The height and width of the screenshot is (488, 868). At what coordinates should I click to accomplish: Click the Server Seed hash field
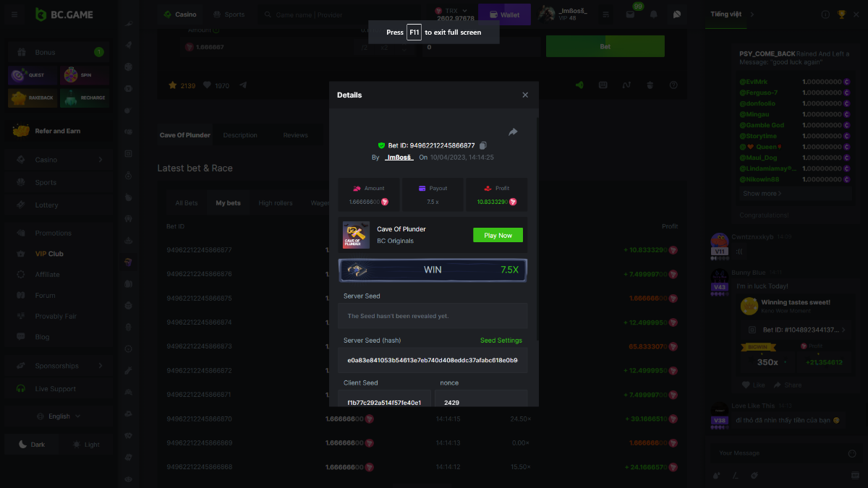point(432,360)
